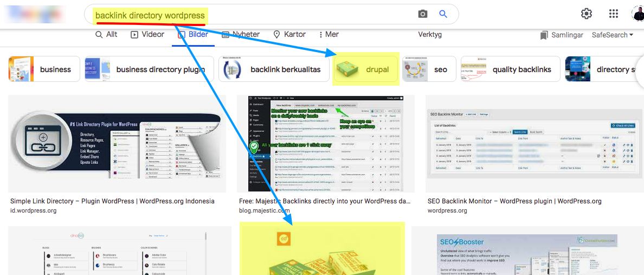The height and width of the screenshot is (275, 644).
Task: Click the Free: Majestic Backlinks title link
Action: point(325,201)
